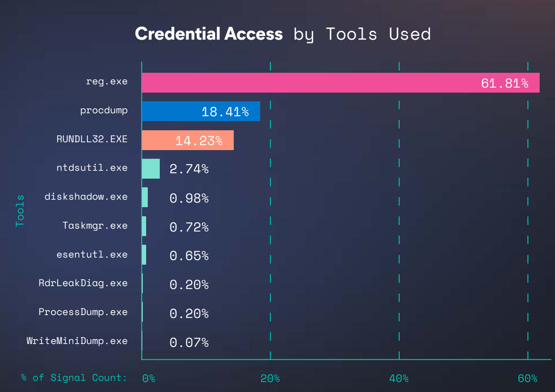Click the 61.81% value label

[x=505, y=83]
